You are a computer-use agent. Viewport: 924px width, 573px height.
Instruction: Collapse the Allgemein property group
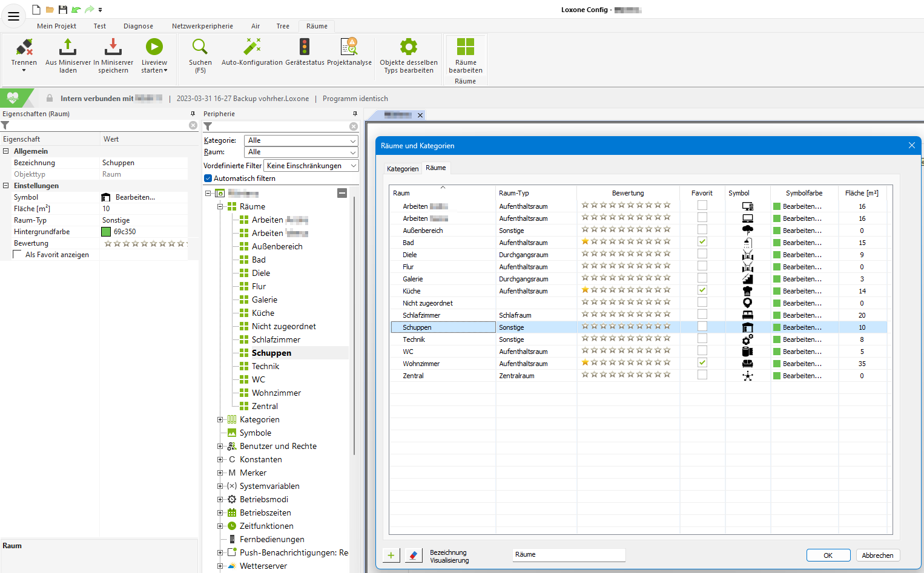[x=6, y=151]
